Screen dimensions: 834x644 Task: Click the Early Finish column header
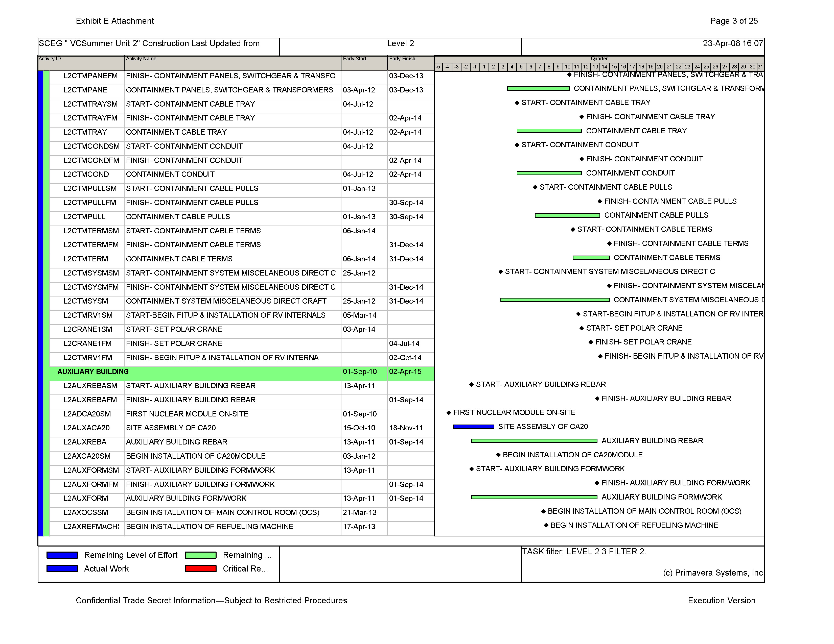pyautogui.click(x=411, y=63)
